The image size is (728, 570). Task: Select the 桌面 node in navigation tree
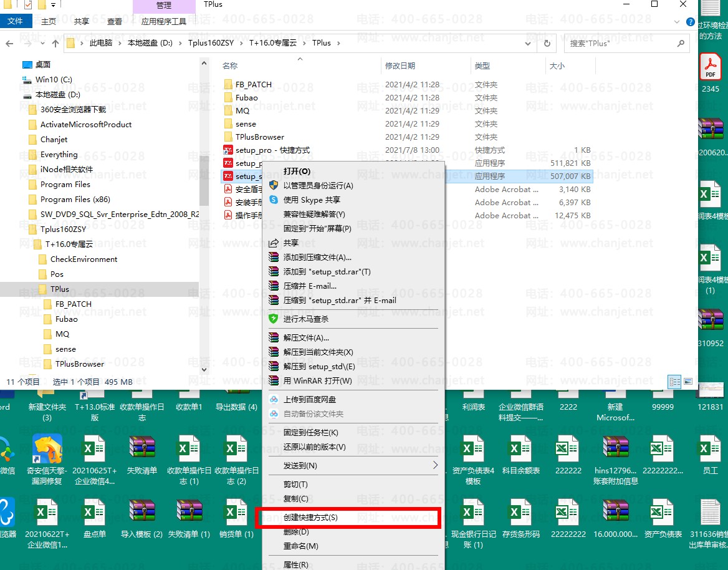tap(43, 65)
